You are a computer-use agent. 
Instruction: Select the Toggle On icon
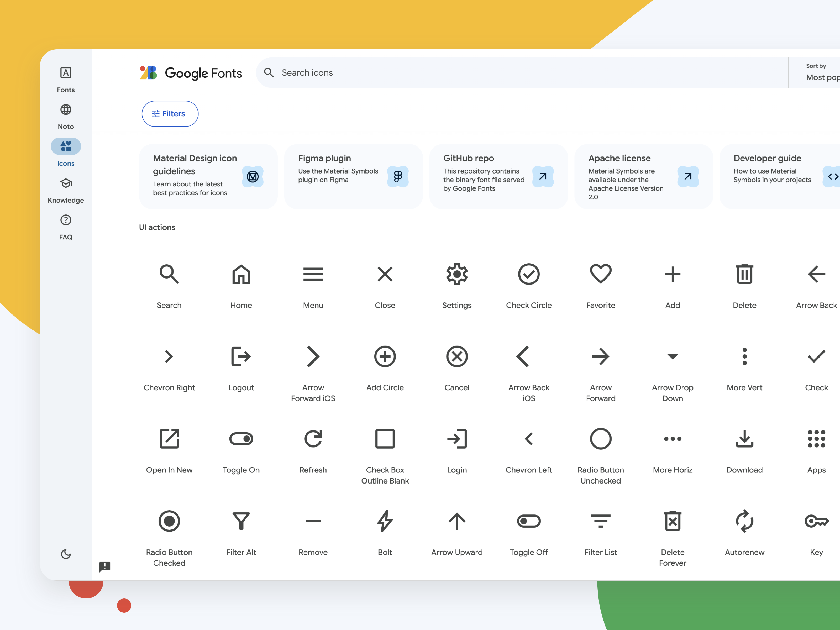(241, 439)
